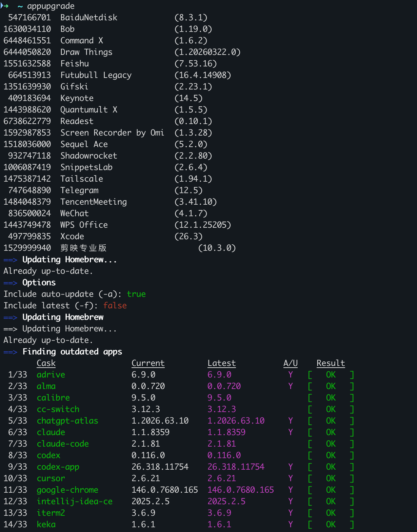Click the Y auto-update flag for iterm2
417x532 pixels.
[x=291, y=513]
